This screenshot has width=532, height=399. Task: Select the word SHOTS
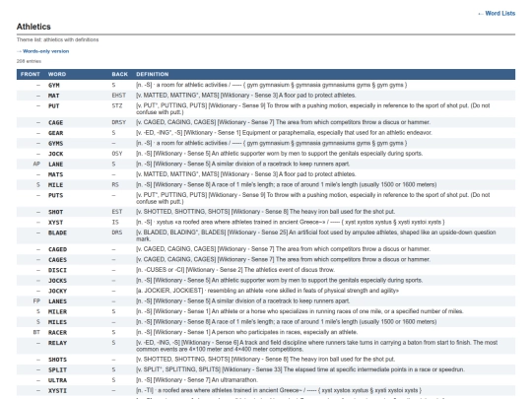[57, 360]
